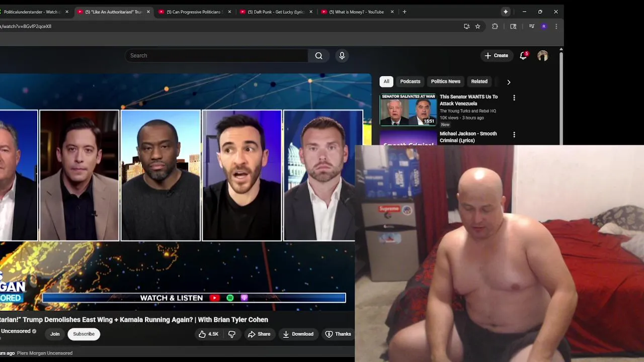644x362 pixels.
Task: Open options for Michael Jackson Smooth Criminal video
Action: 514,135
